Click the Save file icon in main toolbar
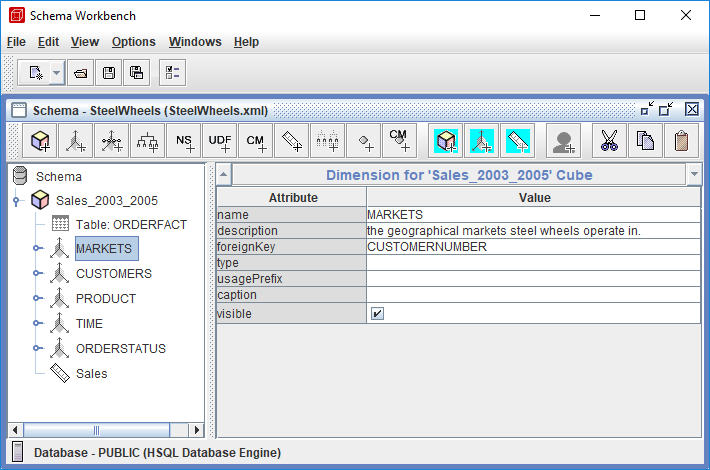 point(108,73)
